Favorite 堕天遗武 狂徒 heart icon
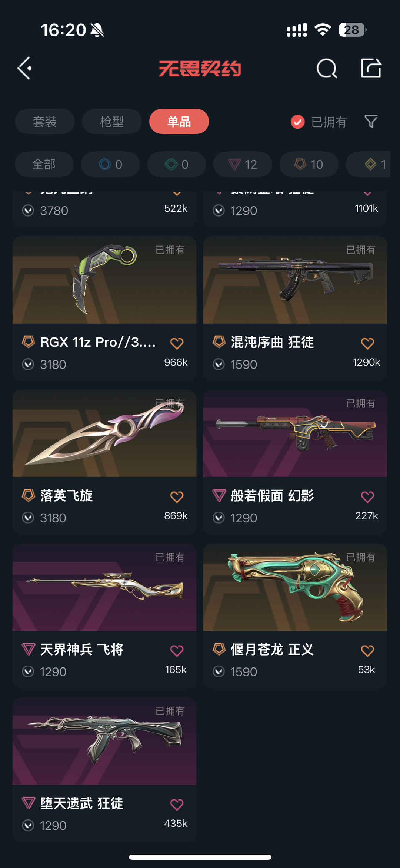 click(177, 805)
